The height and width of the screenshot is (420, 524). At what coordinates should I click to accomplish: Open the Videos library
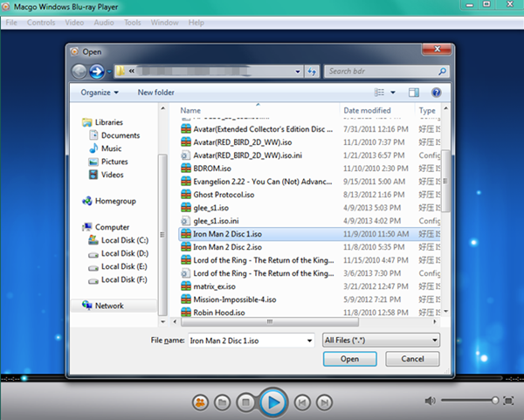pyautogui.click(x=107, y=175)
